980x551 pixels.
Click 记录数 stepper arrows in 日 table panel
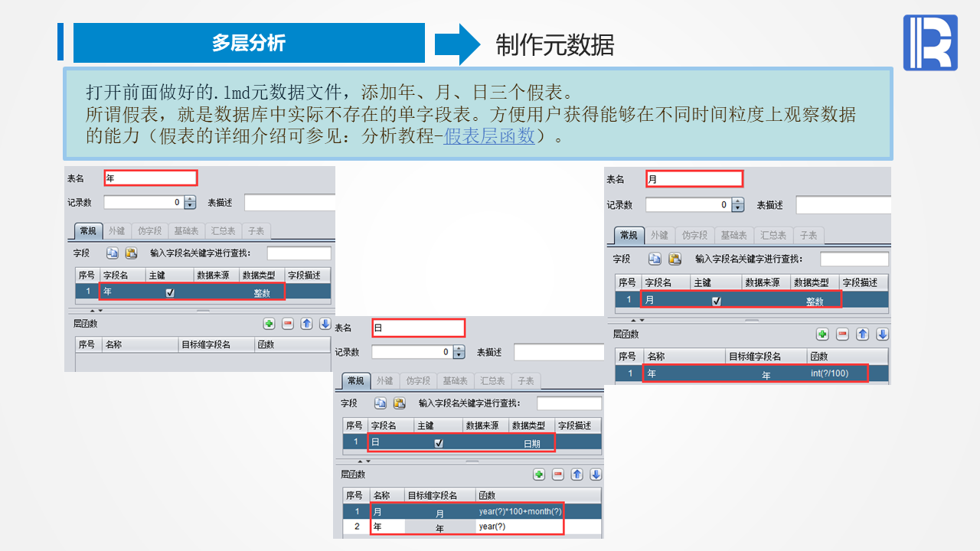click(x=459, y=352)
